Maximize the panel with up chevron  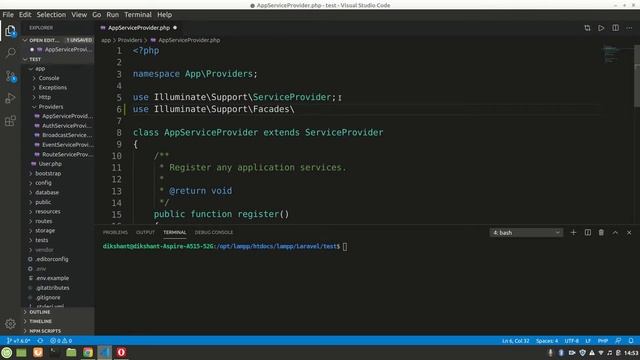click(615, 232)
